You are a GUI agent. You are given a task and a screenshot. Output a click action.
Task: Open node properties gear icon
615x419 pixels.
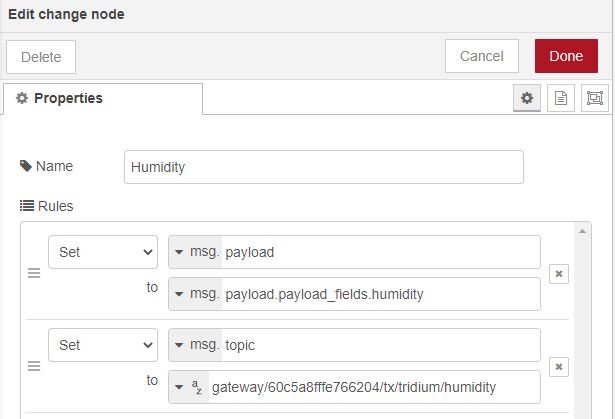pos(528,98)
